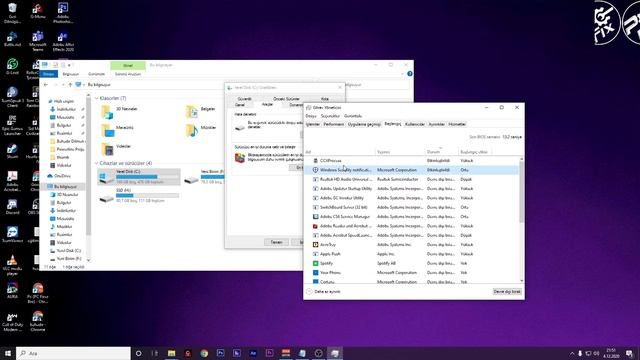Select Call of Duty Modern desktop icon

point(12,322)
